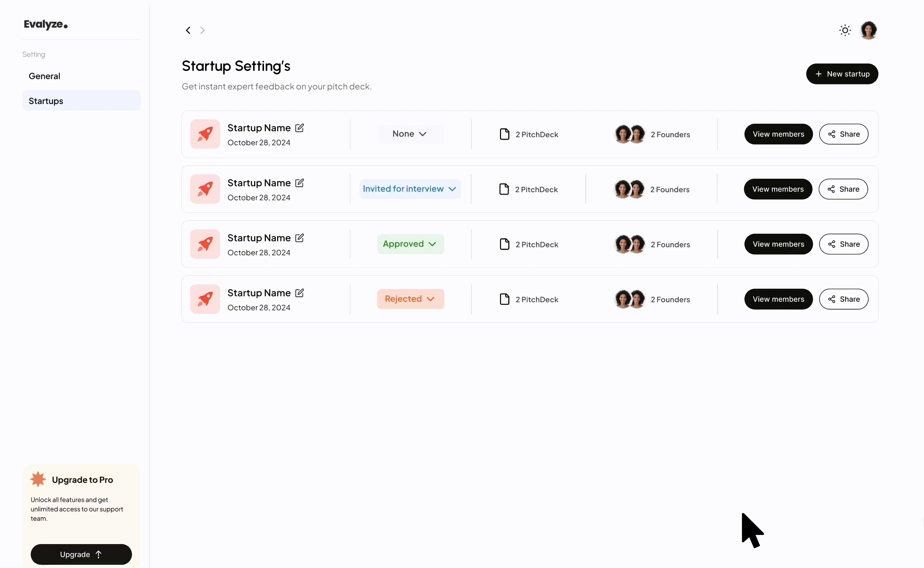Click the rocket icon of the Approved startup
Screen dimensions: 924x568
[x=205, y=244]
